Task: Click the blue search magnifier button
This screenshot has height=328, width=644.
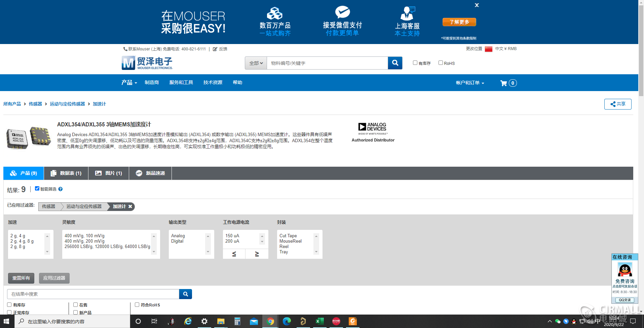Action: pos(395,63)
